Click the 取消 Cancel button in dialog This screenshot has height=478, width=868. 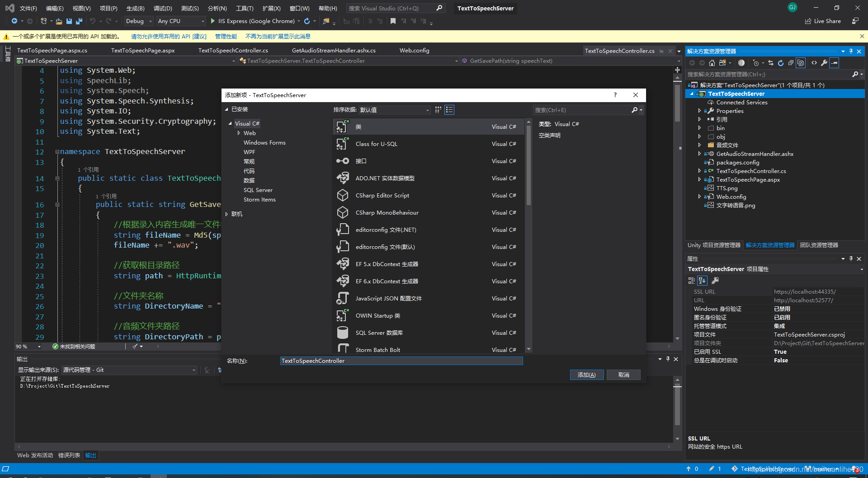(623, 375)
